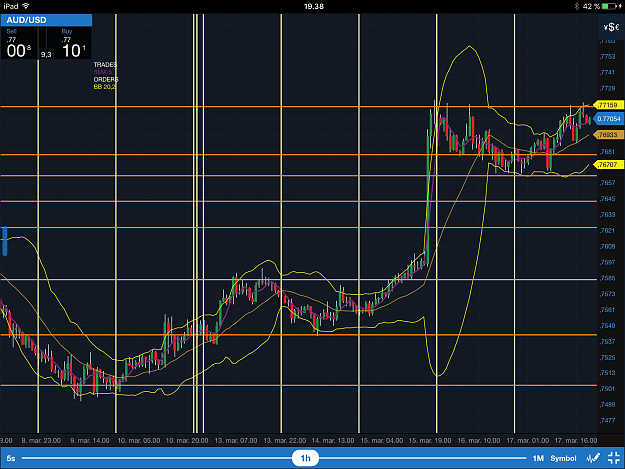Viewport: 625px width, 469px height.
Task: Tap the blue handle on the left chart edge
Action: tap(4, 241)
